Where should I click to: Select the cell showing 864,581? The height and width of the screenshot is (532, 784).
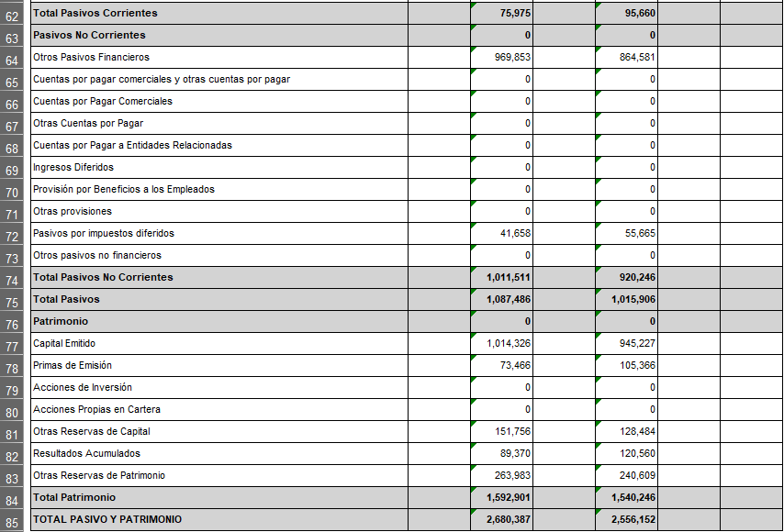626,57
